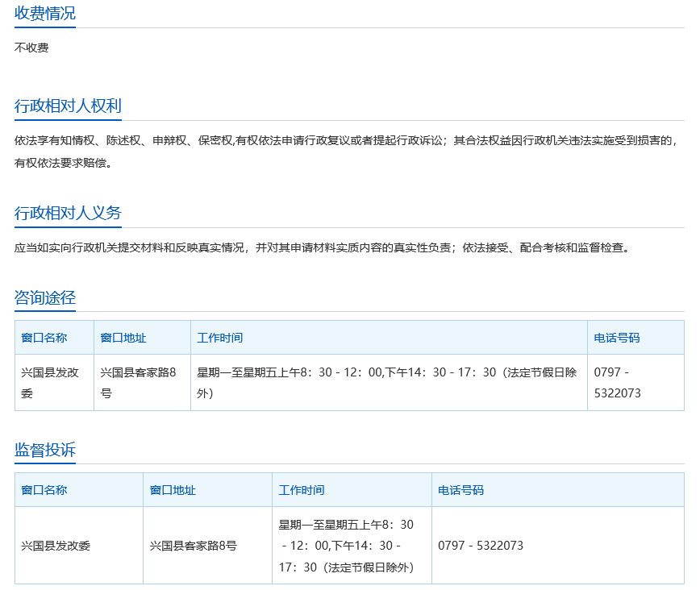This screenshot has height=590, width=700.
Task: Click the phone number in 监督投诉 table
Action: (481, 546)
